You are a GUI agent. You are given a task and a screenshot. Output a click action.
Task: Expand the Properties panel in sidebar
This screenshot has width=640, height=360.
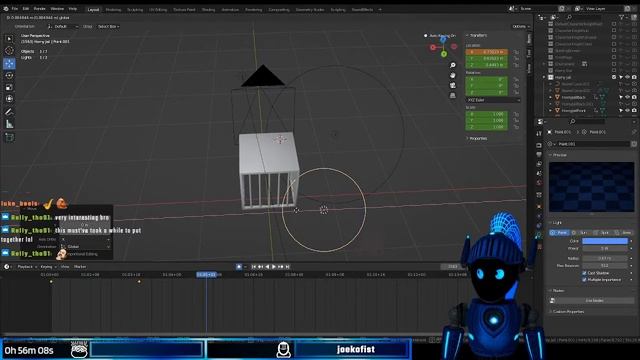tap(477, 138)
